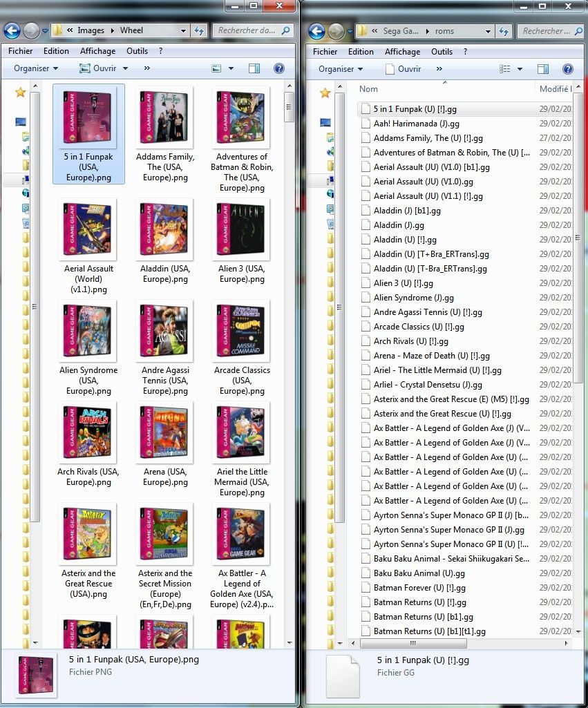The image size is (588, 708).
Task: Open Organiser menu in Wheel window
Action: [x=36, y=68]
